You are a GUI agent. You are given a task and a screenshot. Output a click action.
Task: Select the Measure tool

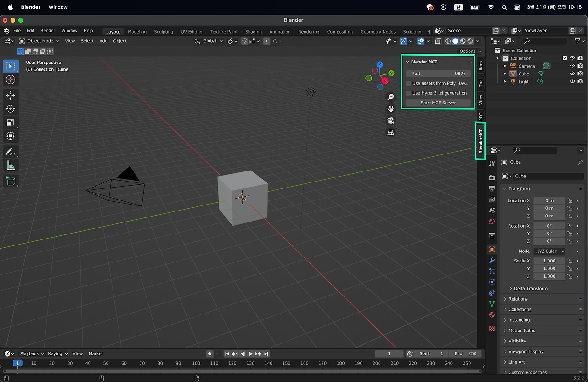(x=11, y=165)
